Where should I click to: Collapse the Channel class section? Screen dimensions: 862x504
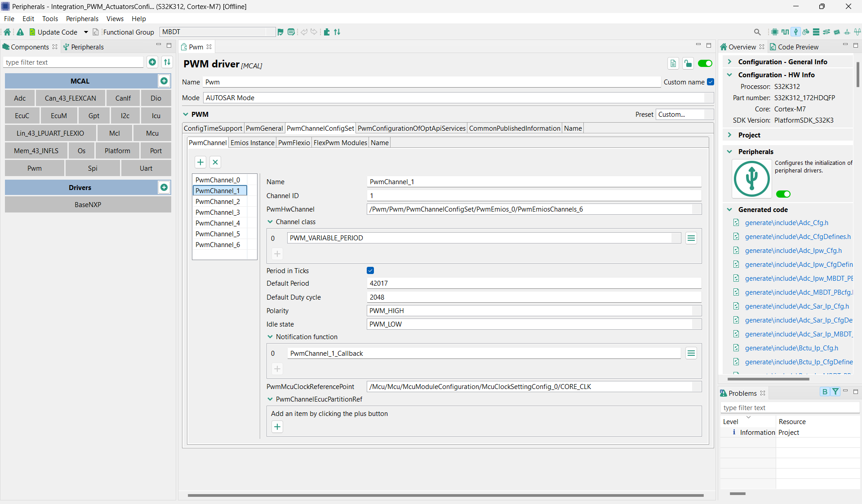tap(270, 221)
